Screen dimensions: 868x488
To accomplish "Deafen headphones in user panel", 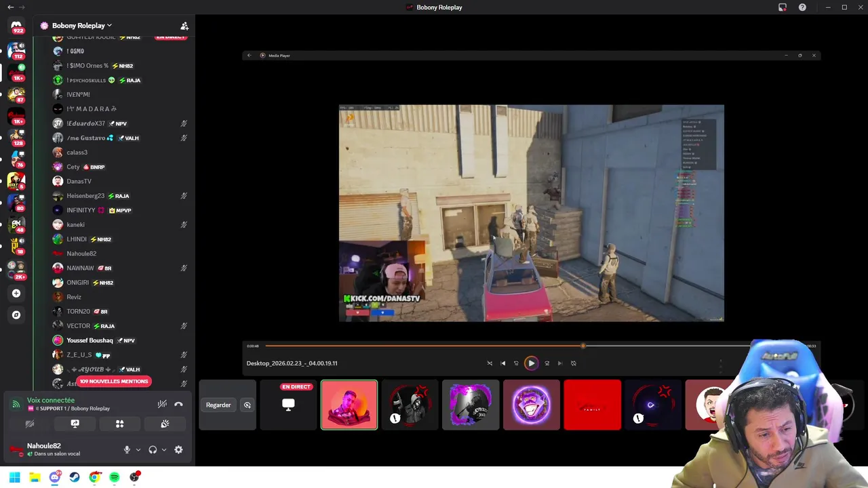I will coord(153,449).
